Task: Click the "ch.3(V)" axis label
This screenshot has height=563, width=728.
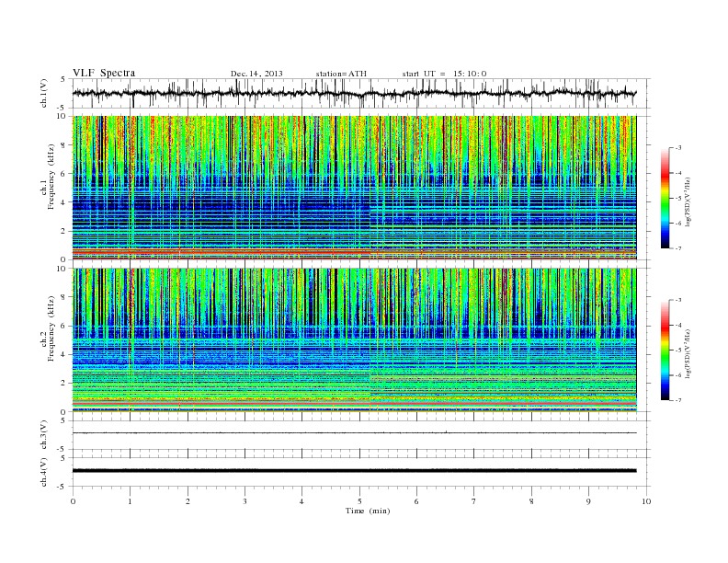Action: click(44, 435)
